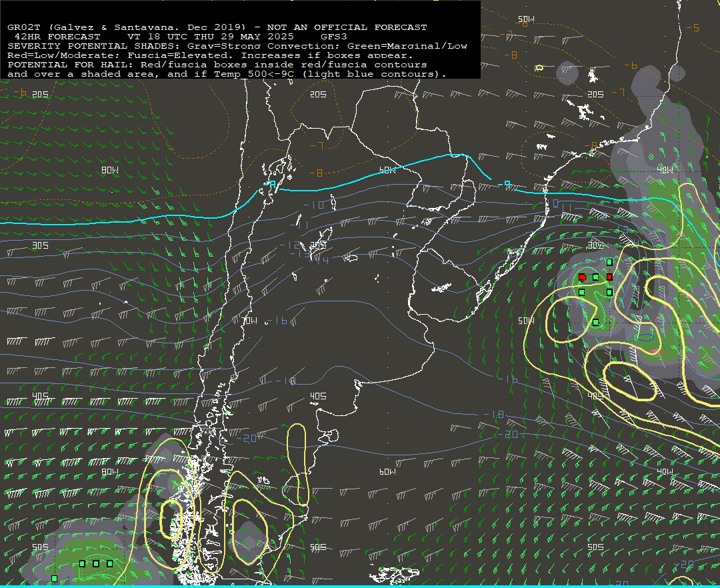Click the orange '-5' contour label
This screenshot has width=720, height=588.
pyautogui.click(x=693, y=27)
